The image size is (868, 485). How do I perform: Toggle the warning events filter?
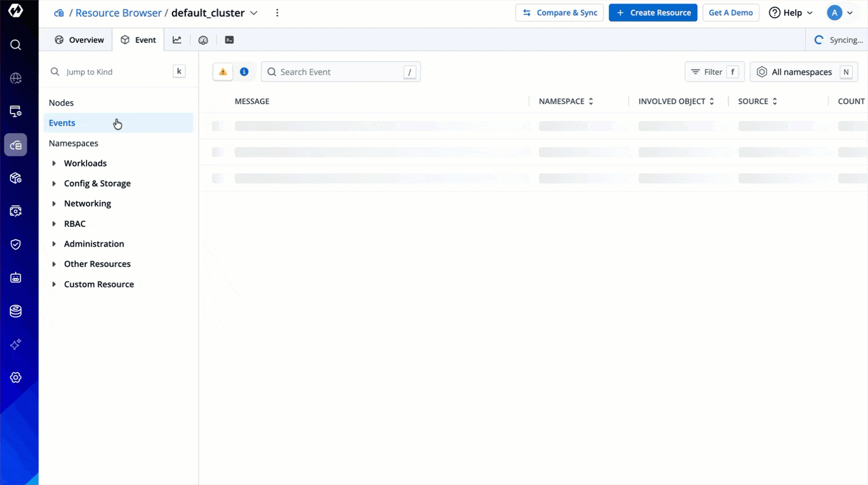(223, 72)
